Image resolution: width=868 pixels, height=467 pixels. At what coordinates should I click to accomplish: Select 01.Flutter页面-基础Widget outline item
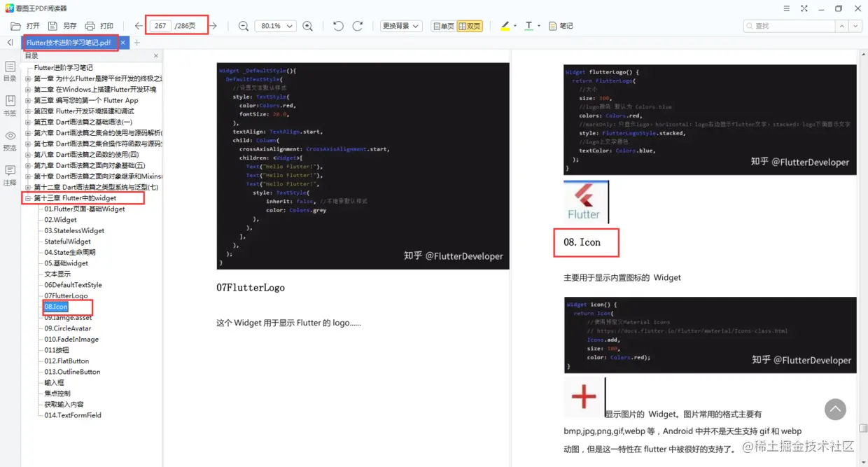click(85, 209)
